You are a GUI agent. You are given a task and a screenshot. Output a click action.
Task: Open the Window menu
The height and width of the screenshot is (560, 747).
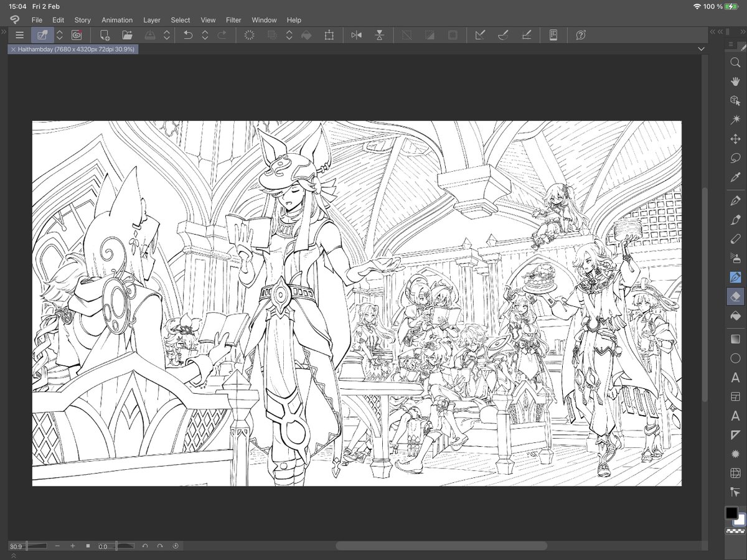point(264,20)
